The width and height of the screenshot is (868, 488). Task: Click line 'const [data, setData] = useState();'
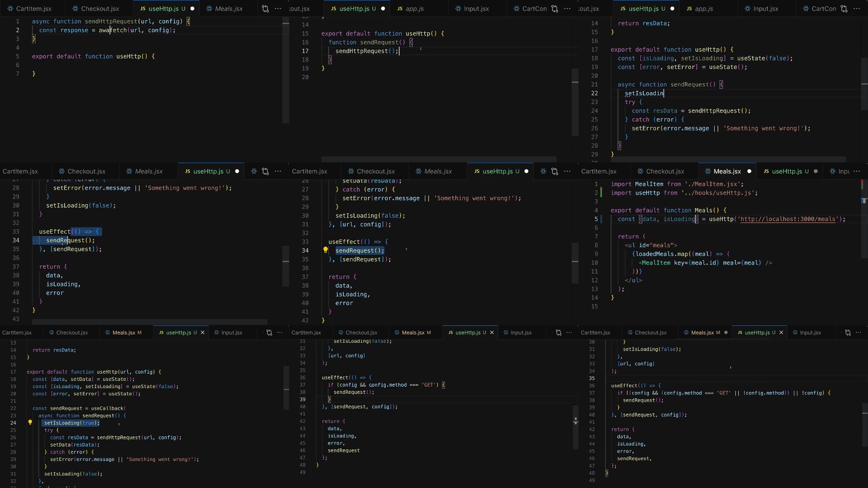tap(83, 379)
